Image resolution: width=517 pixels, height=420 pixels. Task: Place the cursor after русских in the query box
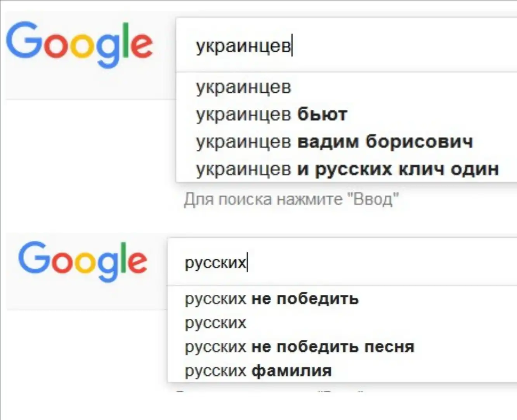pyautogui.click(x=247, y=262)
